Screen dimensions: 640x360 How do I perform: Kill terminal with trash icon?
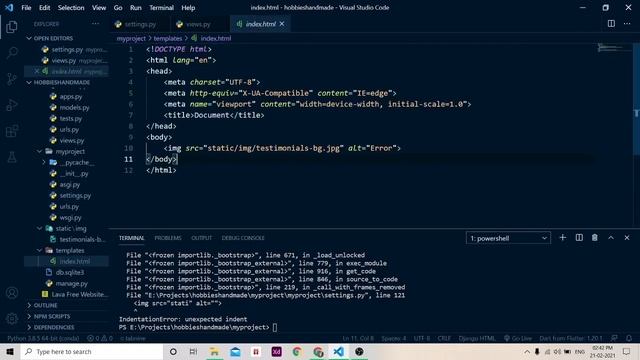[x=595, y=238]
